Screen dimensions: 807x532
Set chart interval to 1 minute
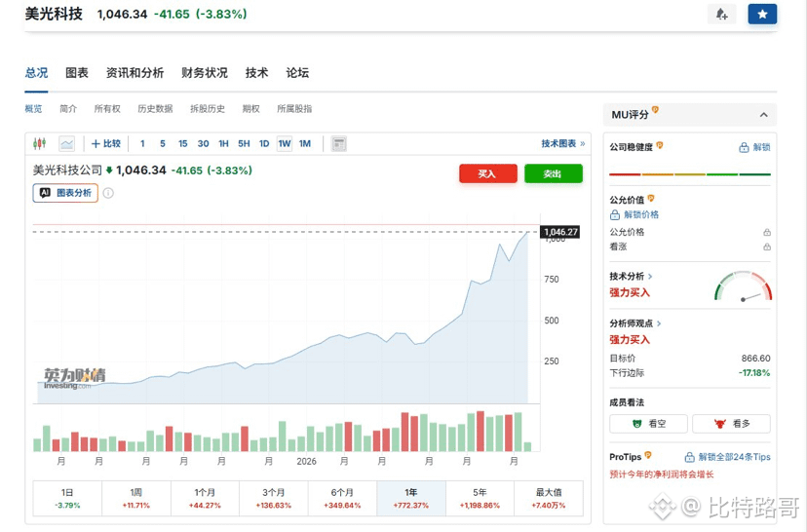142,143
